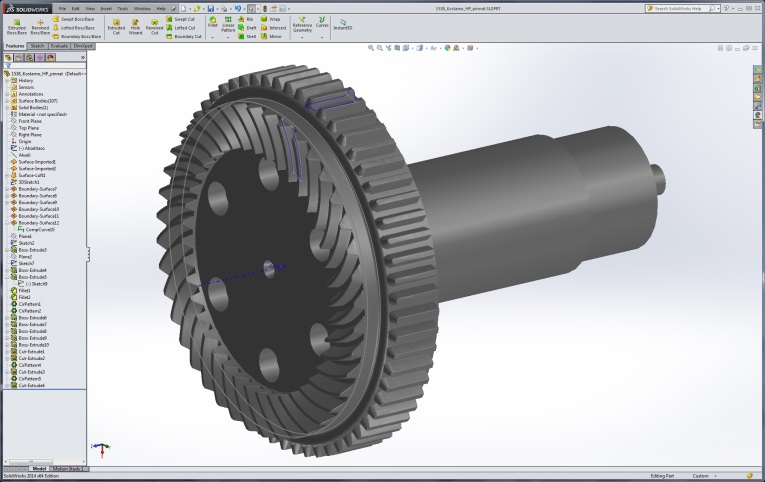Open the Edit menu

(76, 9)
